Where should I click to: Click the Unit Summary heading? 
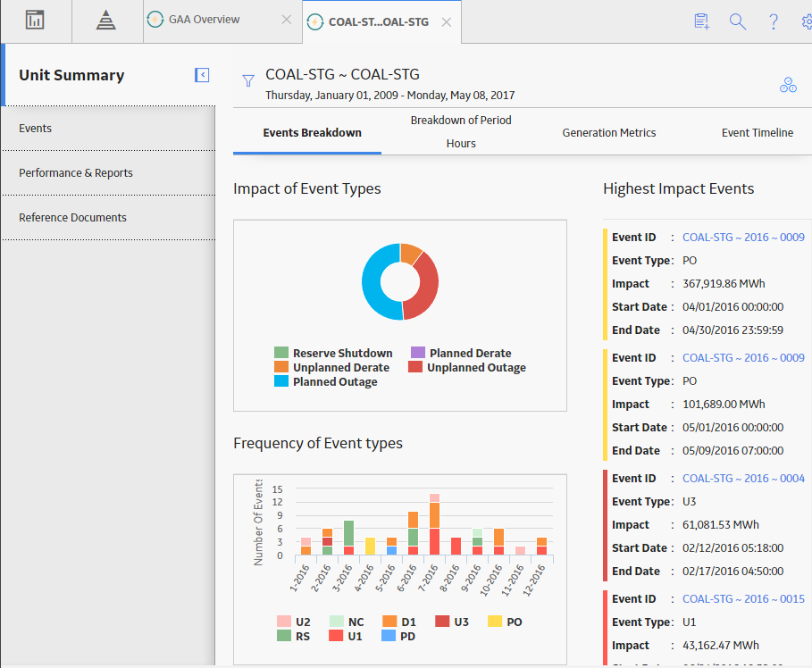[x=71, y=75]
